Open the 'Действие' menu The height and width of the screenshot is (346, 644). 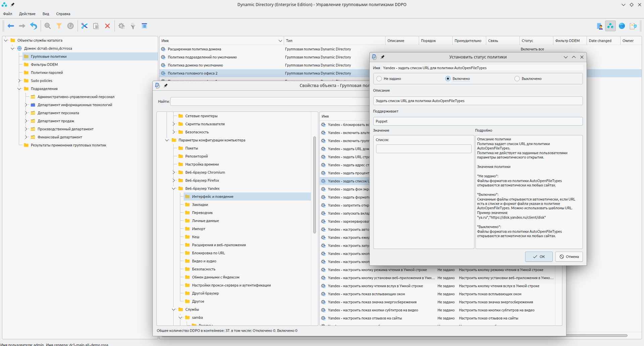(27, 14)
